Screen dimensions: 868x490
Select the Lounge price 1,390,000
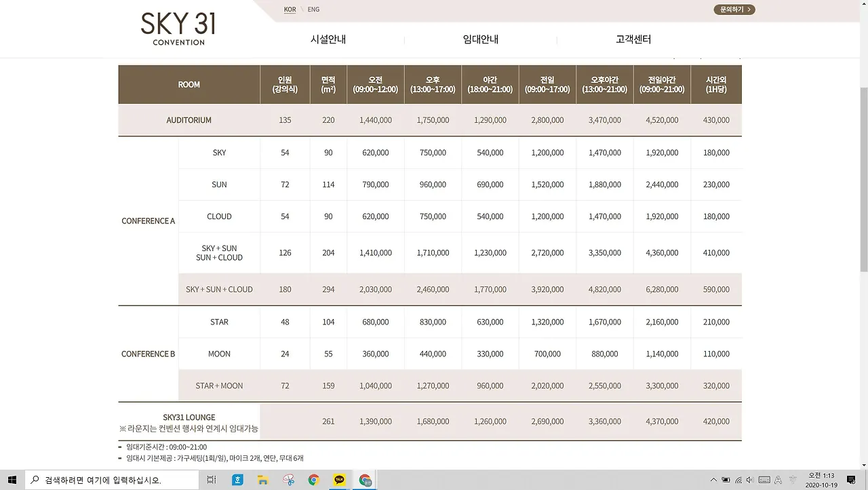pyautogui.click(x=376, y=421)
